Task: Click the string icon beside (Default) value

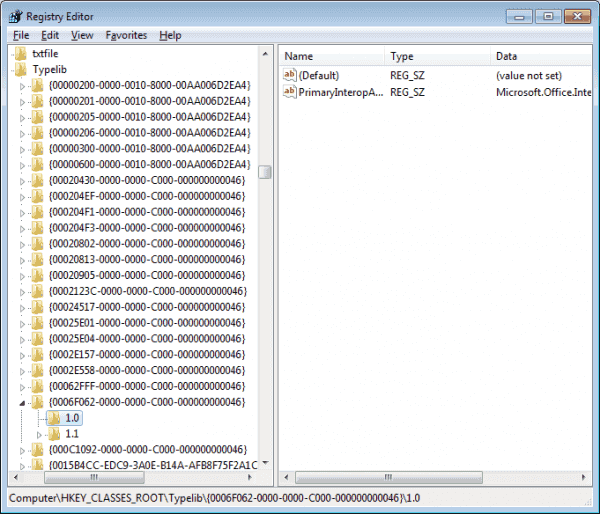Action: click(x=290, y=75)
